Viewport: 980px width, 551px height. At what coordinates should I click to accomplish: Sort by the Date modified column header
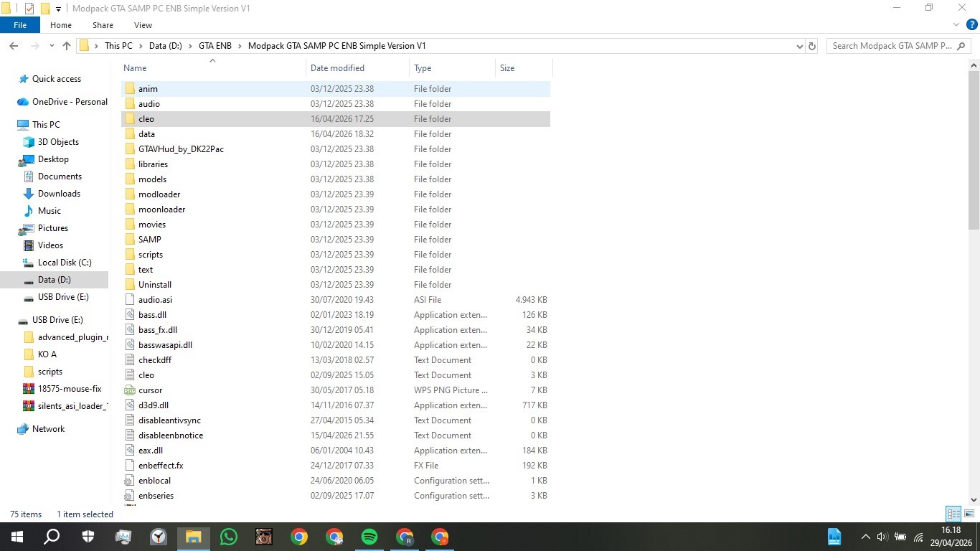[357, 68]
